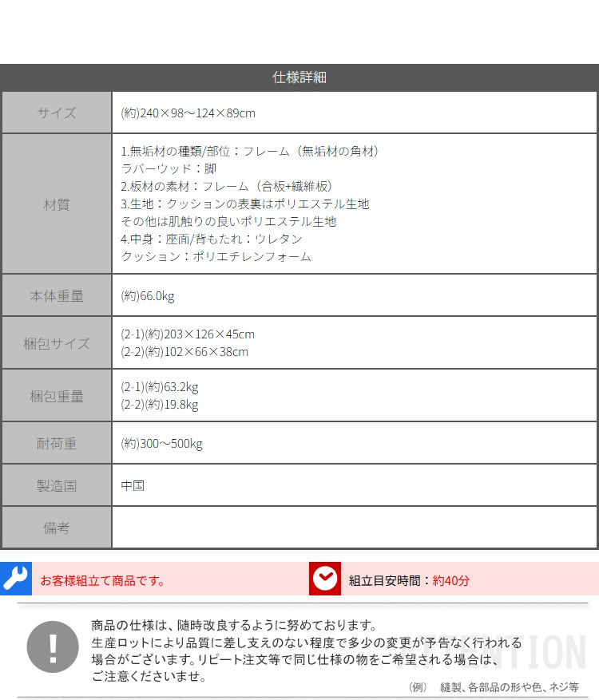Click the empty 備考 value cell

pyautogui.click(x=354, y=528)
